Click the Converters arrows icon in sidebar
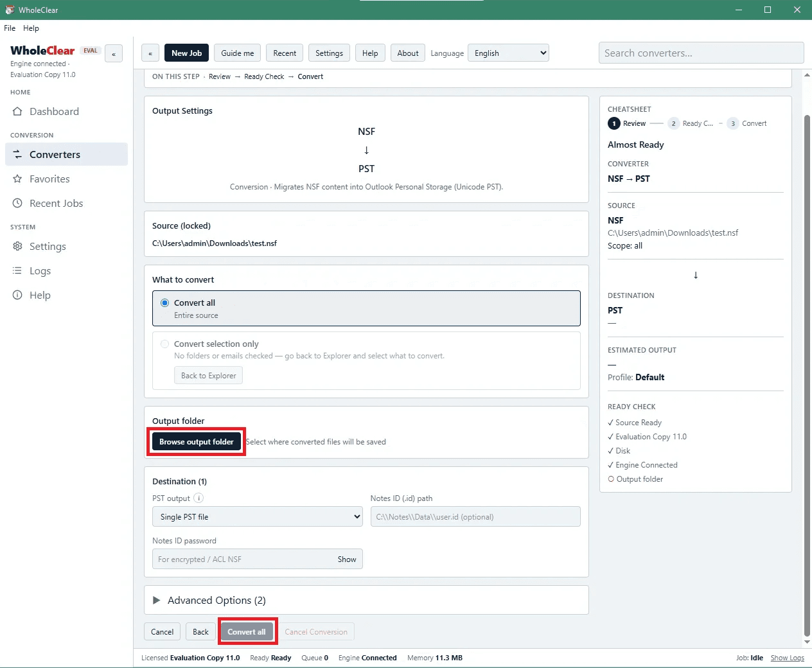 (17, 155)
